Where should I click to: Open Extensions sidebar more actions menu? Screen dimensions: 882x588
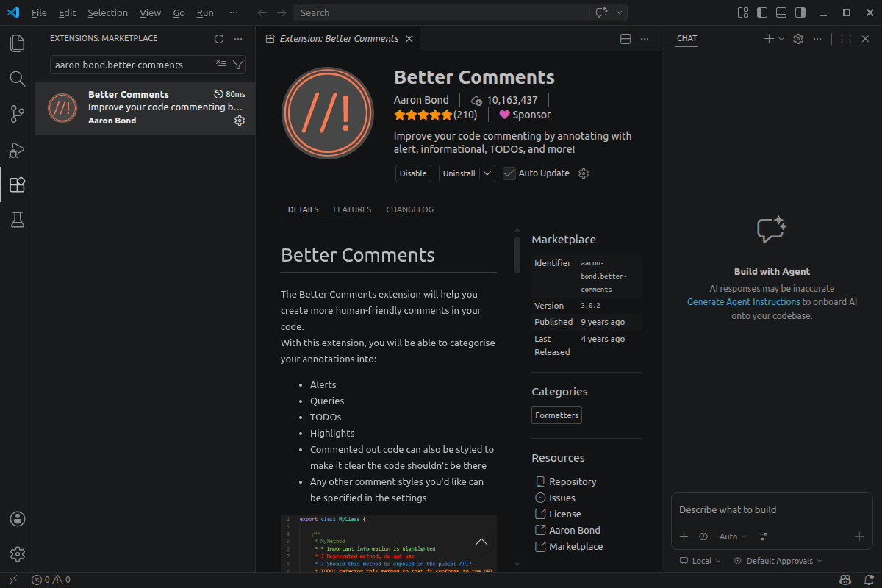pos(237,39)
